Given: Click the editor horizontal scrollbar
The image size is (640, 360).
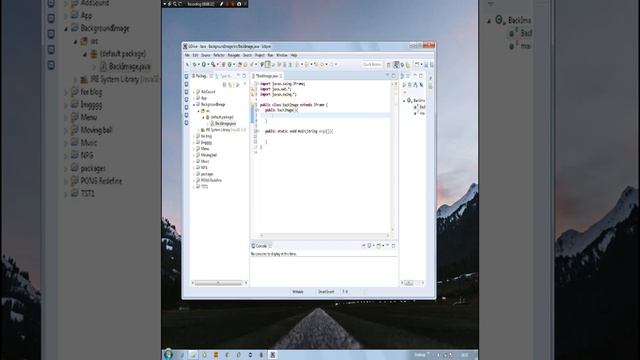Looking at the screenshot, I should click(x=324, y=236).
